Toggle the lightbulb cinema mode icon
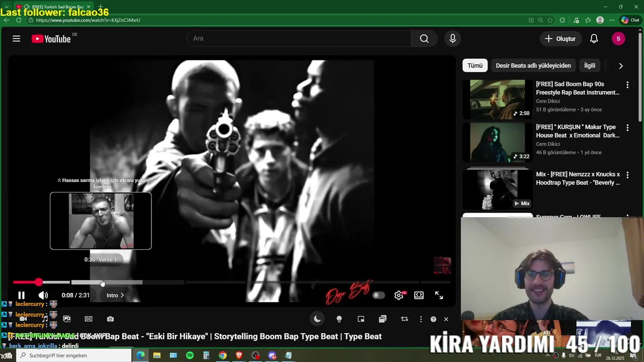 pos(339,319)
